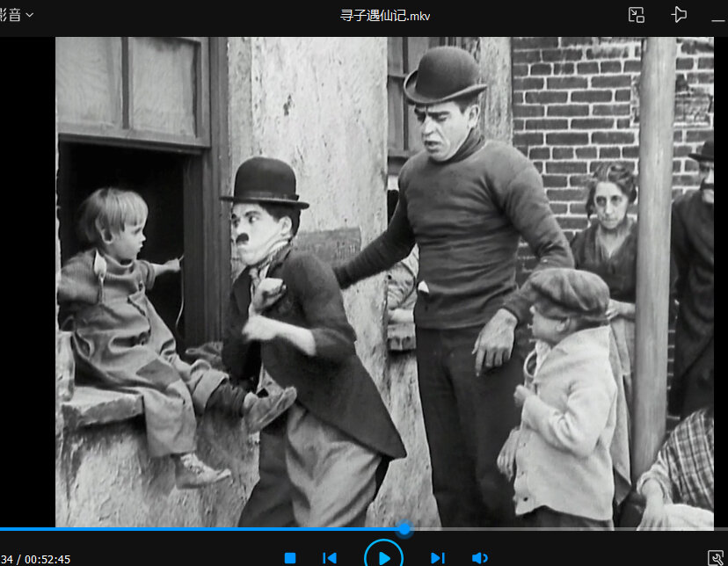The image size is (728, 566).
Task: Skip to the next video
Action: tap(437, 557)
